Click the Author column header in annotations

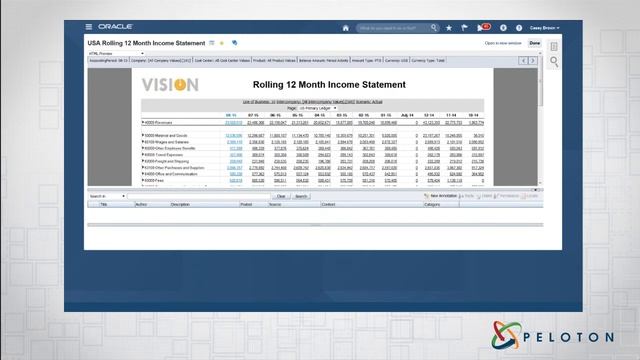click(x=141, y=204)
